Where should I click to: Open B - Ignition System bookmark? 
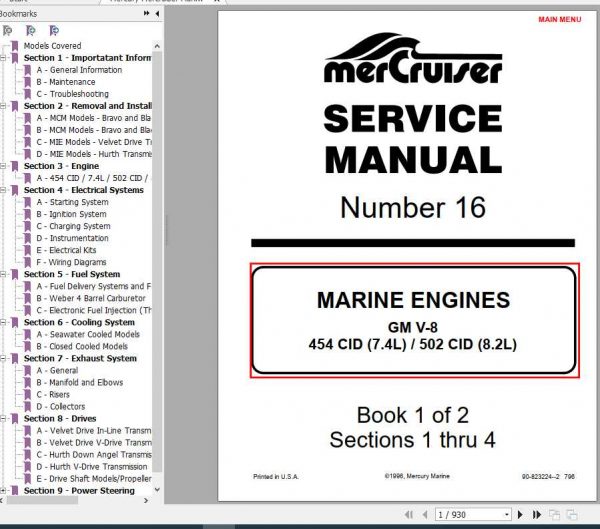point(72,214)
